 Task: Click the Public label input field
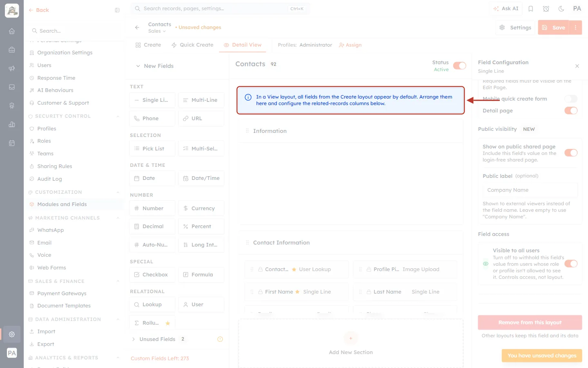pos(530,190)
